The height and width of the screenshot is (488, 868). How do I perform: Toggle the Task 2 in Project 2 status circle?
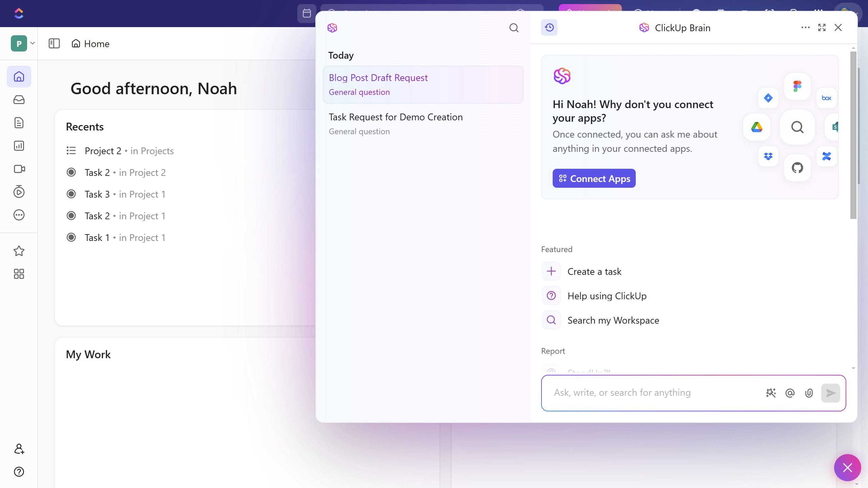pos(71,172)
